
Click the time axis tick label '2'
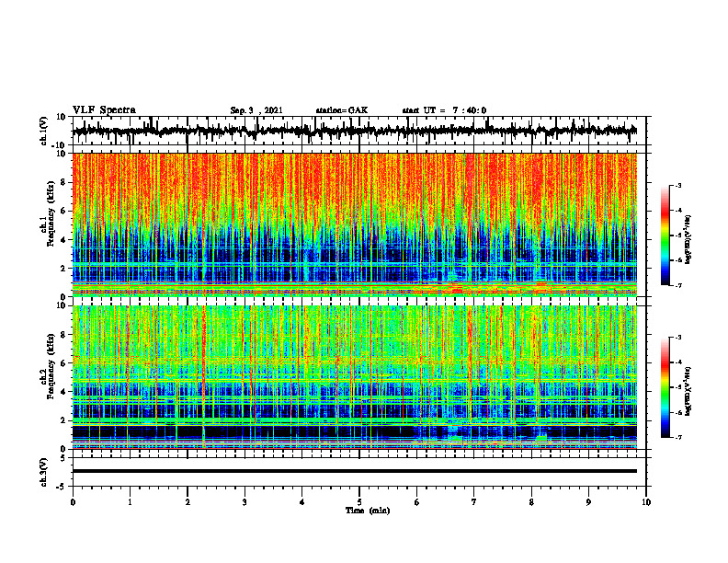(188, 502)
